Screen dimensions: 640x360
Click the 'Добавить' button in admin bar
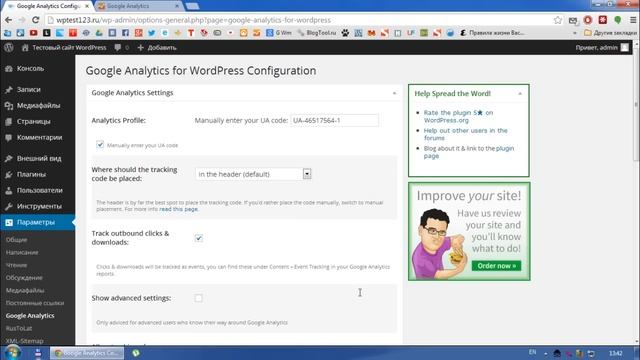click(157, 48)
